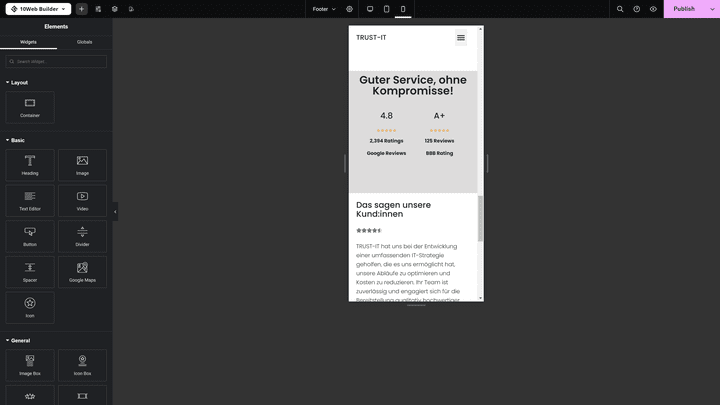The image size is (720, 405).
Task: Open the Footer document dropdown
Action: [323, 9]
